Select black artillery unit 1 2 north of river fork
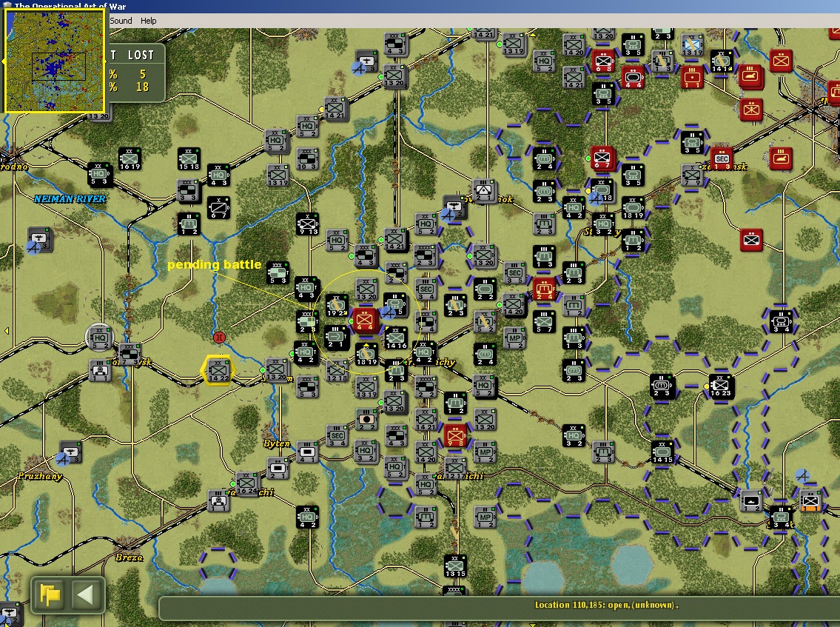The image size is (840, 627). [x=189, y=224]
